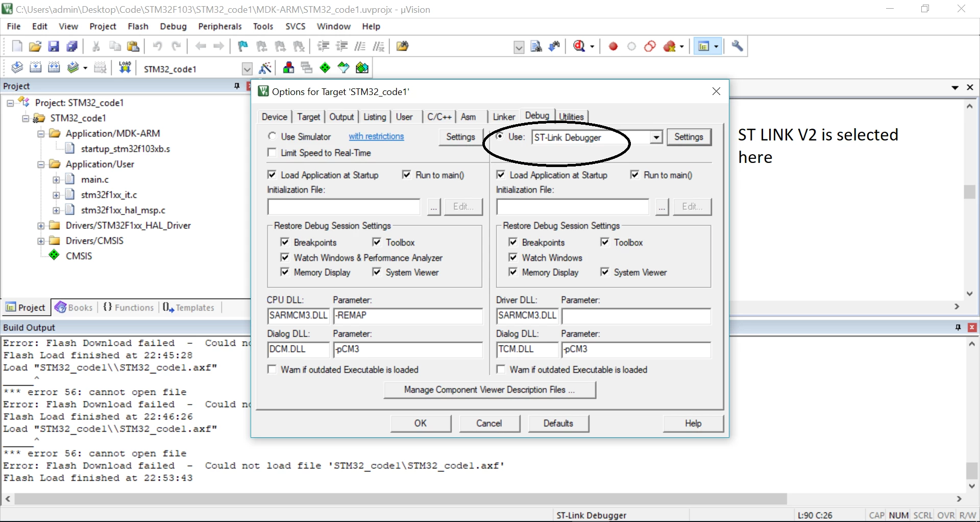
Task: Open Manage Run-Time Environment green diamond icon
Action: (x=325, y=68)
